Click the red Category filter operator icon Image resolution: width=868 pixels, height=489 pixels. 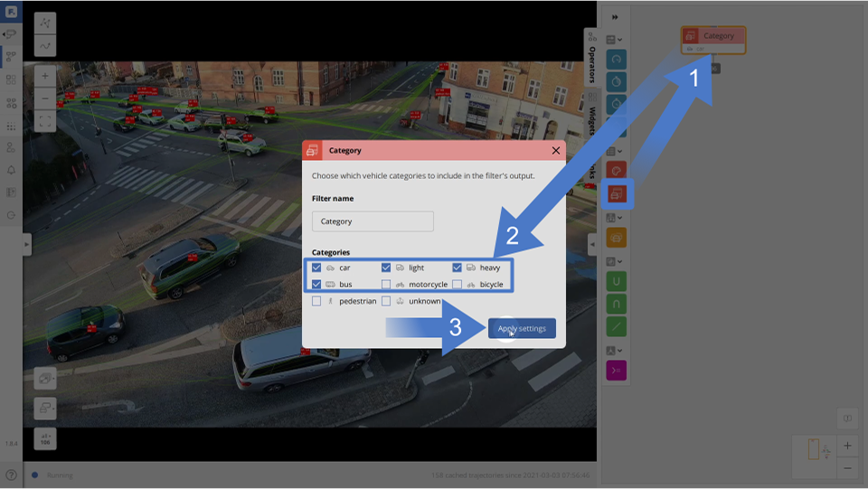tap(616, 193)
